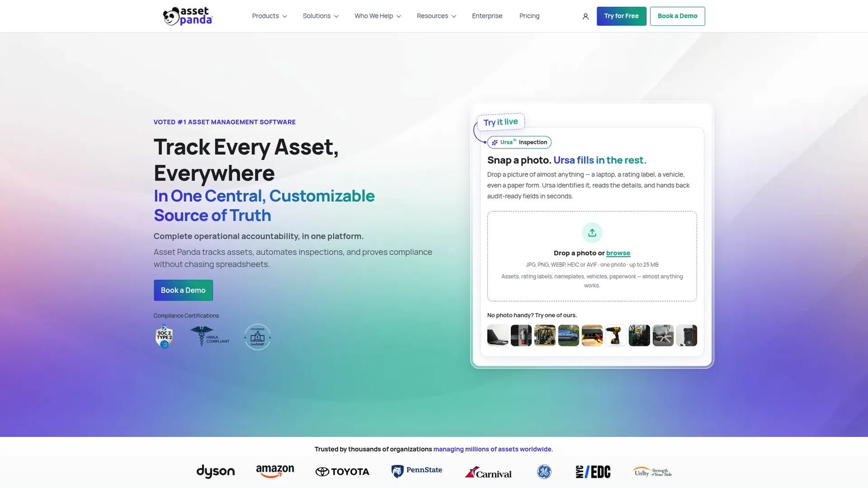Click the Try it live label
Image resolution: width=868 pixels, height=488 pixels.
click(501, 122)
